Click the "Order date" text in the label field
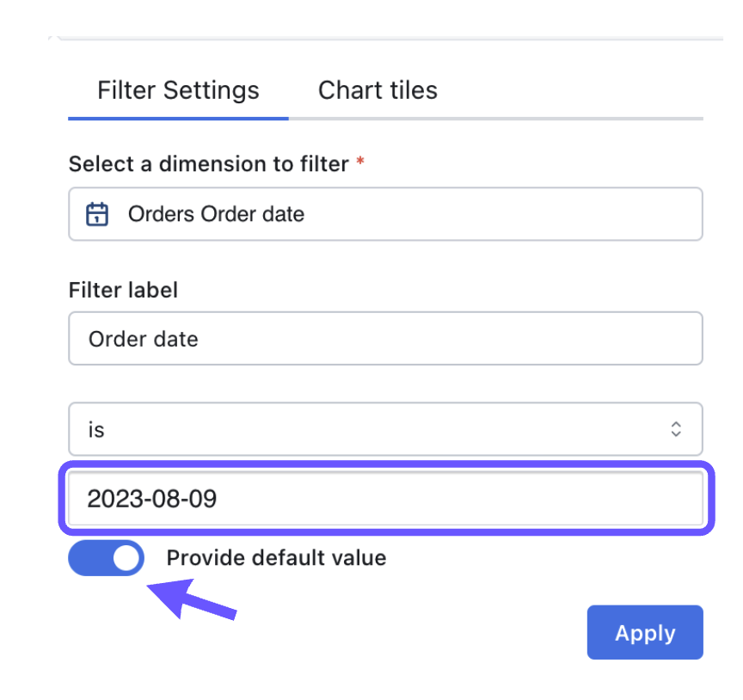This screenshot has width=743, height=700. coord(143,339)
